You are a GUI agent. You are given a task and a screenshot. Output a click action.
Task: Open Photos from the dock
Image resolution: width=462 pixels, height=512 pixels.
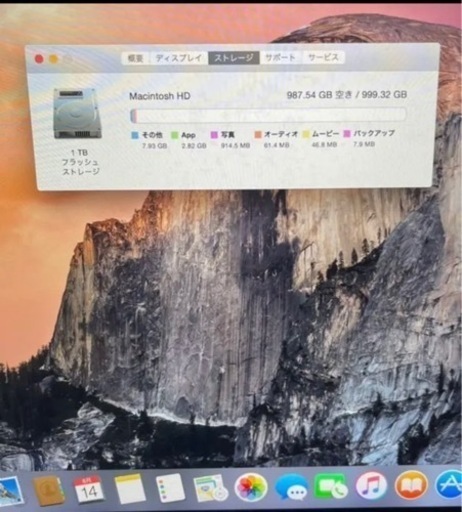(x=251, y=488)
